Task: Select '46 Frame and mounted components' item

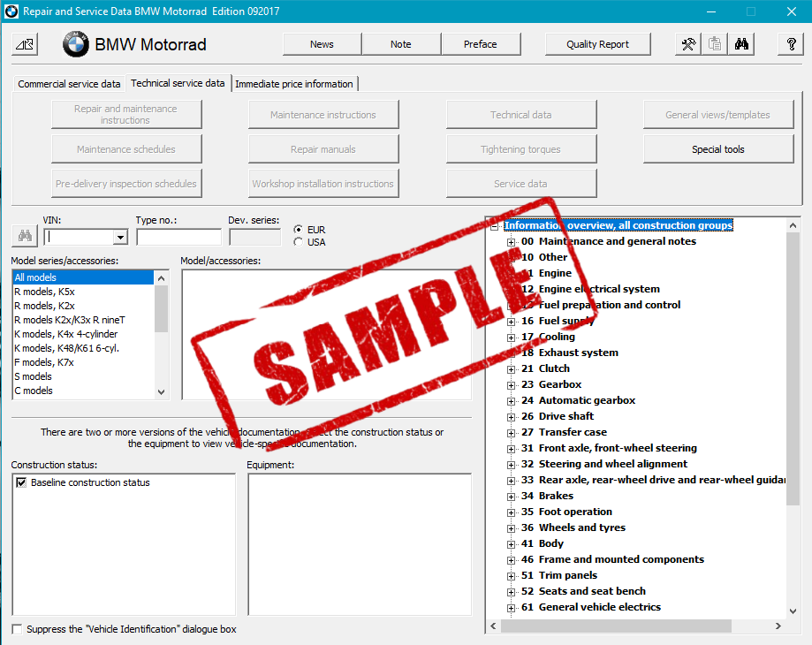Action: click(x=612, y=559)
